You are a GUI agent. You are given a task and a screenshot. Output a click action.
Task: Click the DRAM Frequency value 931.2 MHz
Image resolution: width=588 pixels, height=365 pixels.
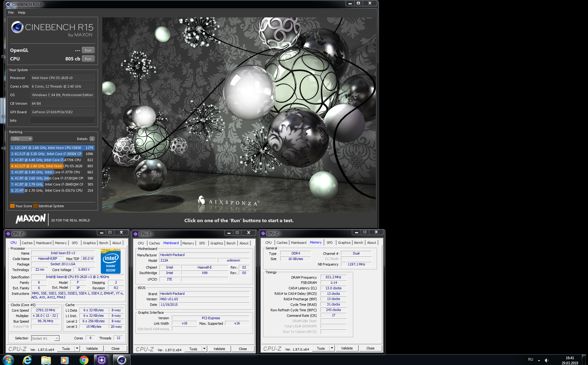click(333, 277)
